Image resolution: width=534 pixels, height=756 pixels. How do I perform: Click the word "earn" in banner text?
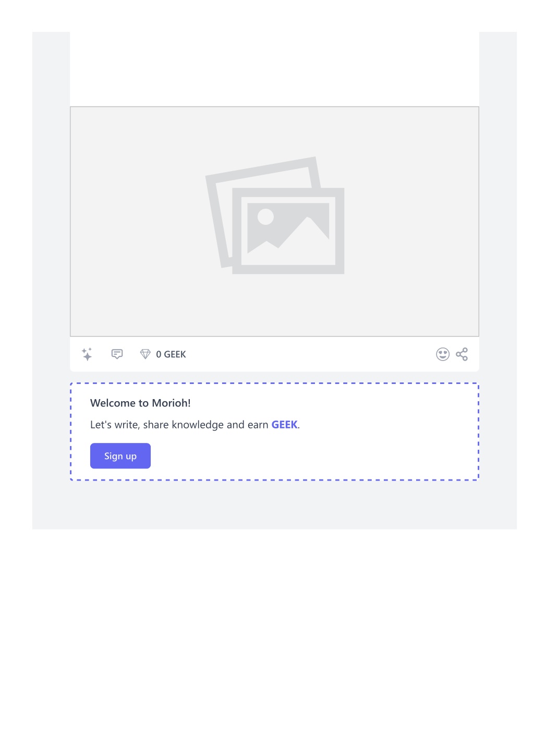258,425
